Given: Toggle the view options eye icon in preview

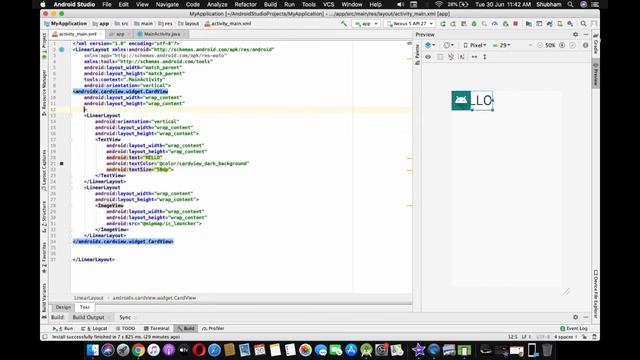Looking at the screenshot, I should [428, 57].
